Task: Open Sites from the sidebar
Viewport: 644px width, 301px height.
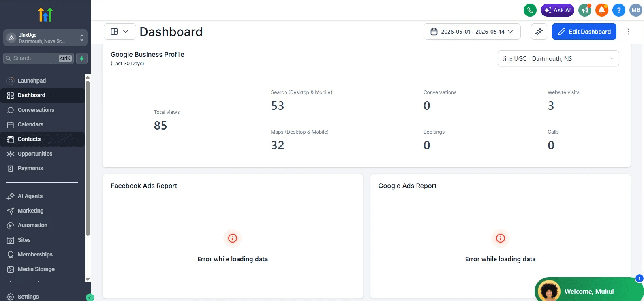Action: 43,240
